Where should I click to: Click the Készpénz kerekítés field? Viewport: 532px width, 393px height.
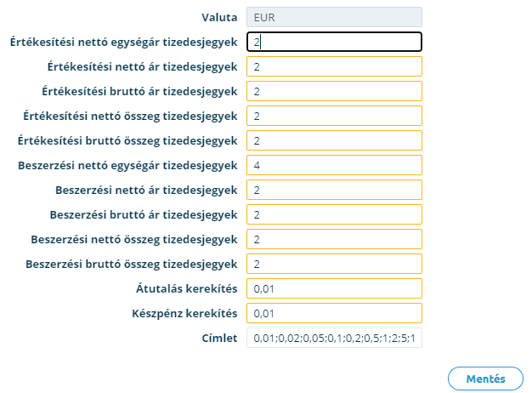pyautogui.click(x=334, y=313)
